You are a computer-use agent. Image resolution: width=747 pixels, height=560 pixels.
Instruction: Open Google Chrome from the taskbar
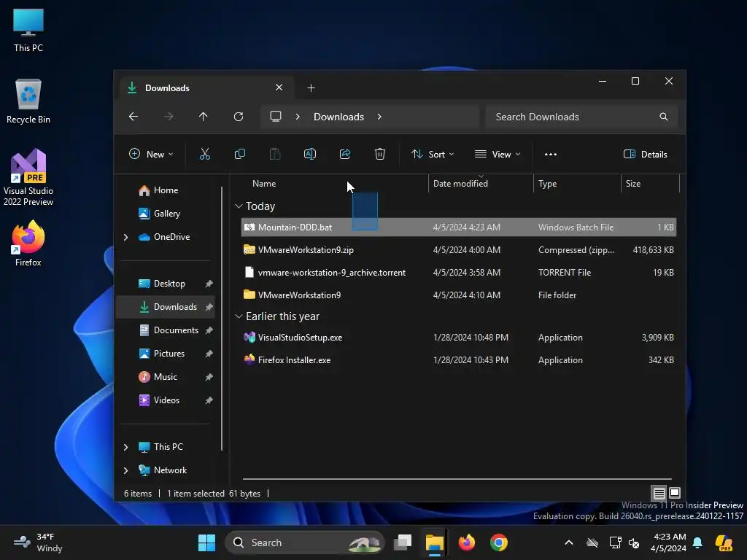pyautogui.click(x=499, y=542)
